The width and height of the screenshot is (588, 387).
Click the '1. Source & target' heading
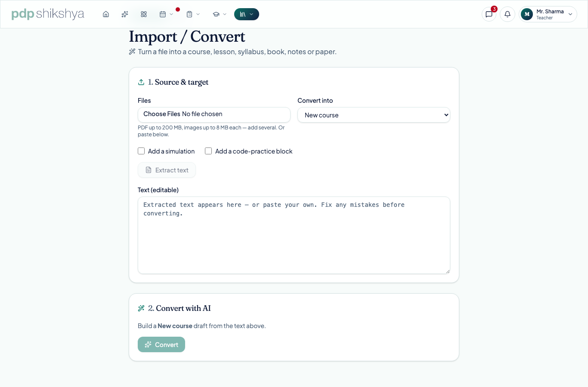178,82
